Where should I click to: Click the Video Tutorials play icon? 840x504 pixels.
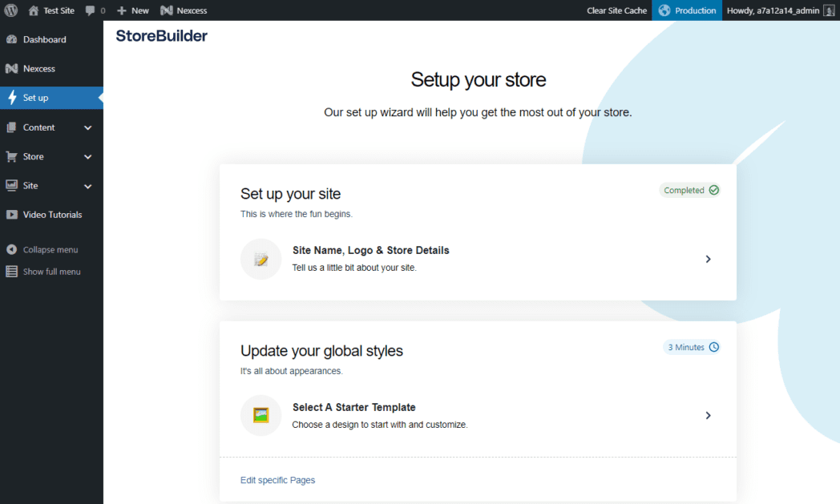point(11,215)
